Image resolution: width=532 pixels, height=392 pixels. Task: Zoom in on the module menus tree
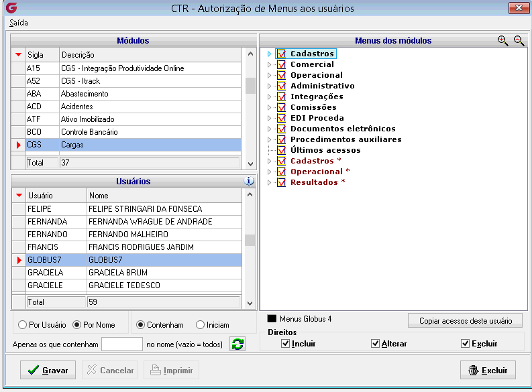(x=502, y=41)
